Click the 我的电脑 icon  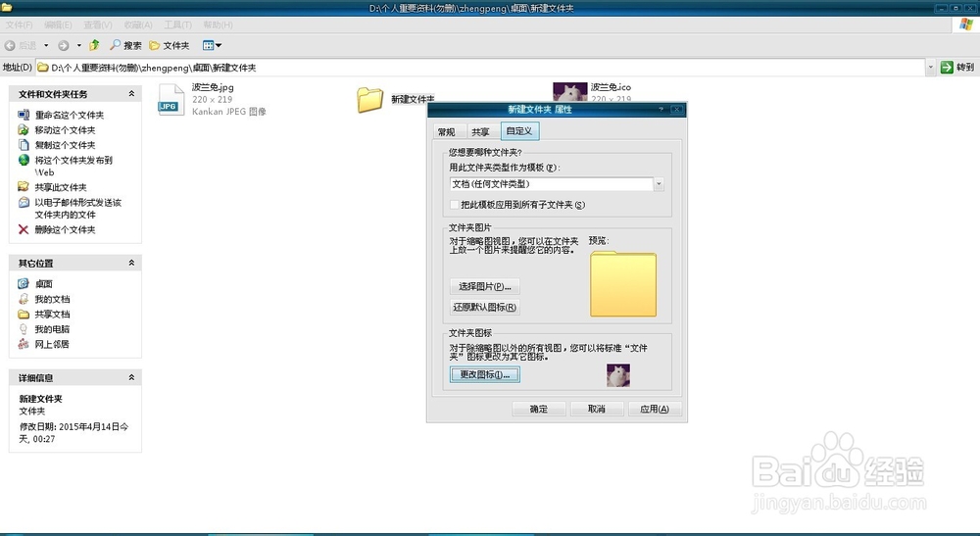[24, 328]
